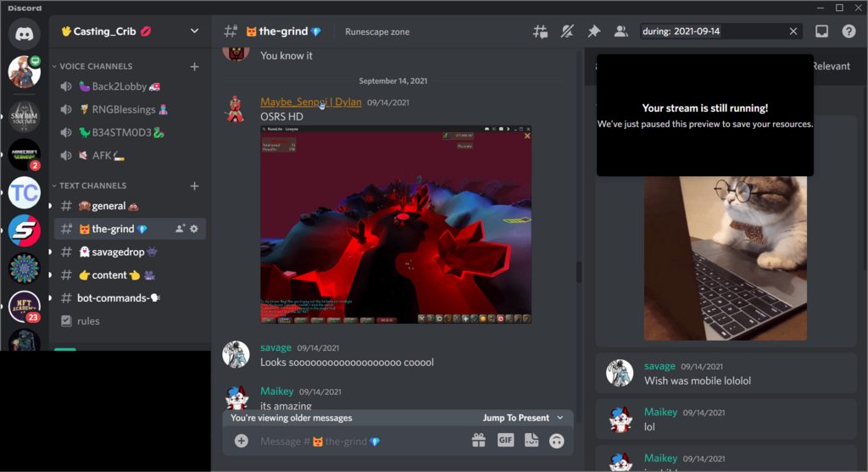This screenshot has height=472, width=868.
Task: Open the emoji picker
Action: pyautogui.click(x=557, y=441)
